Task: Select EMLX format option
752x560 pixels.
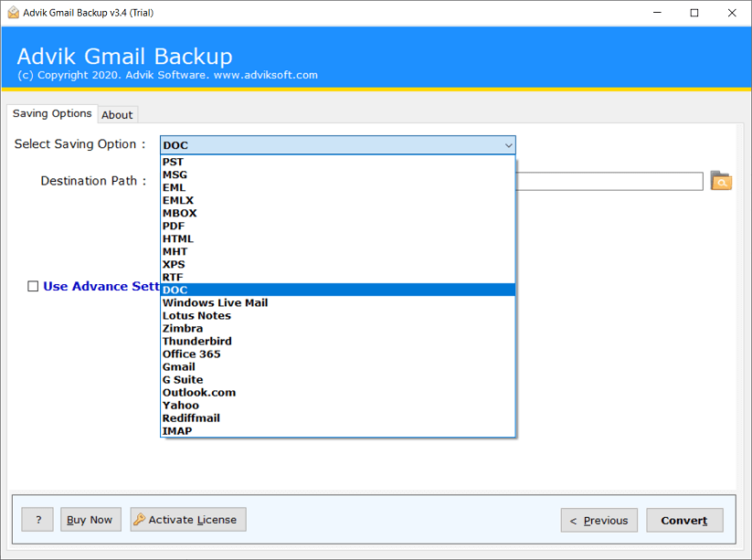Action: point(338,200)
